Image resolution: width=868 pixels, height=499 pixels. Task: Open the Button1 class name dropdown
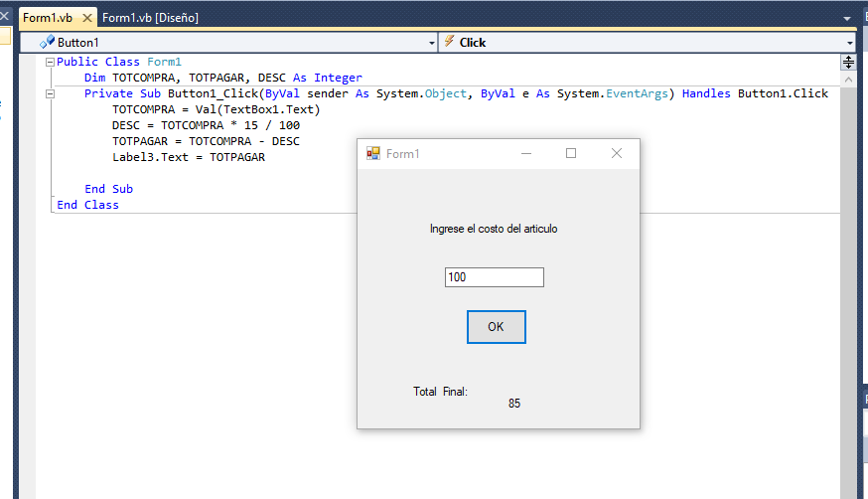(x=431, y=43)
